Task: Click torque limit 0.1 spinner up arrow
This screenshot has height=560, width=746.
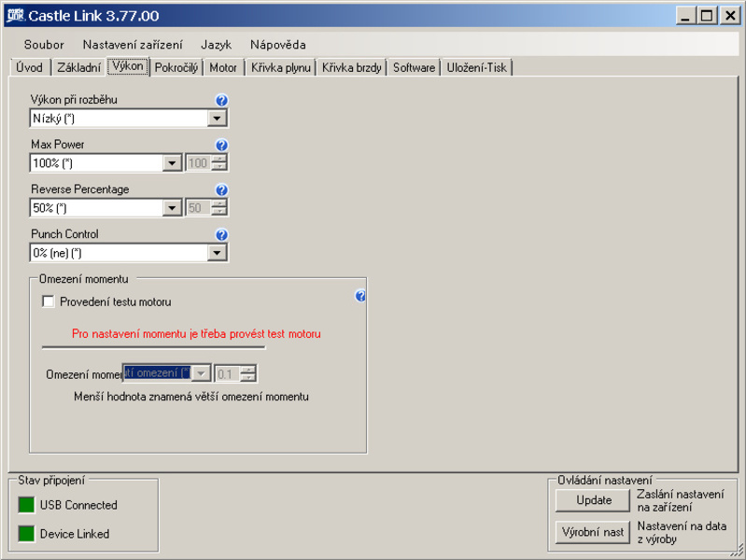Action: coord(247,370)
